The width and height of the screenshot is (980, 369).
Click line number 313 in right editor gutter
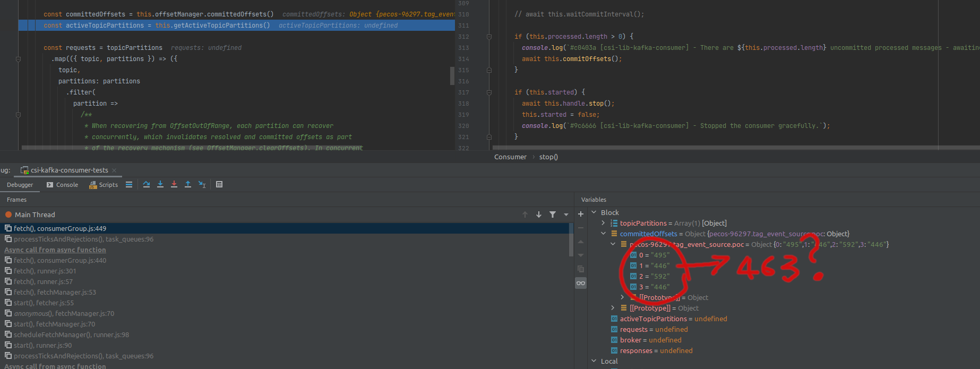pyautogui.click(x=463, y=48)
